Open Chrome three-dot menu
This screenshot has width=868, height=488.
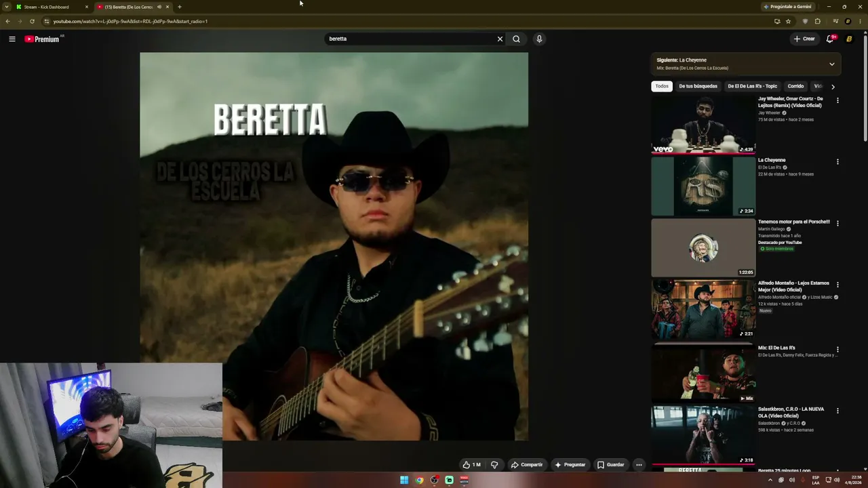click(x=860, y=21)
